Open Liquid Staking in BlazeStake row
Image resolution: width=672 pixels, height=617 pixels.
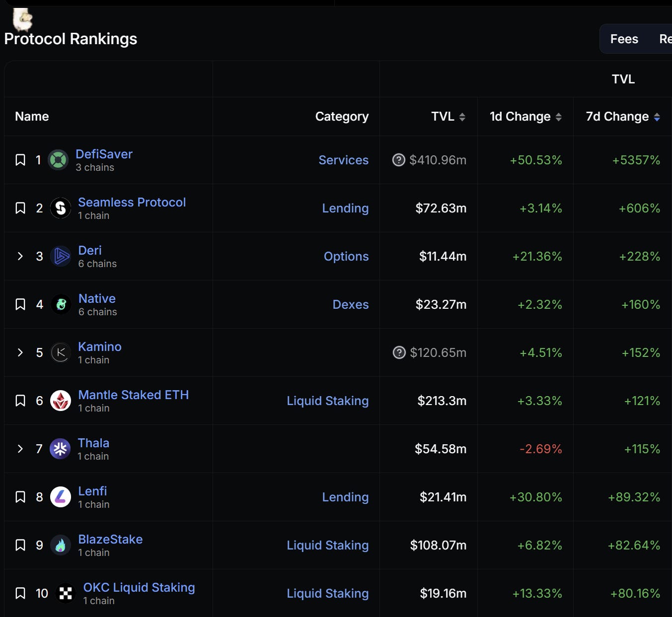pyautogui.click(x=328, y=545)
